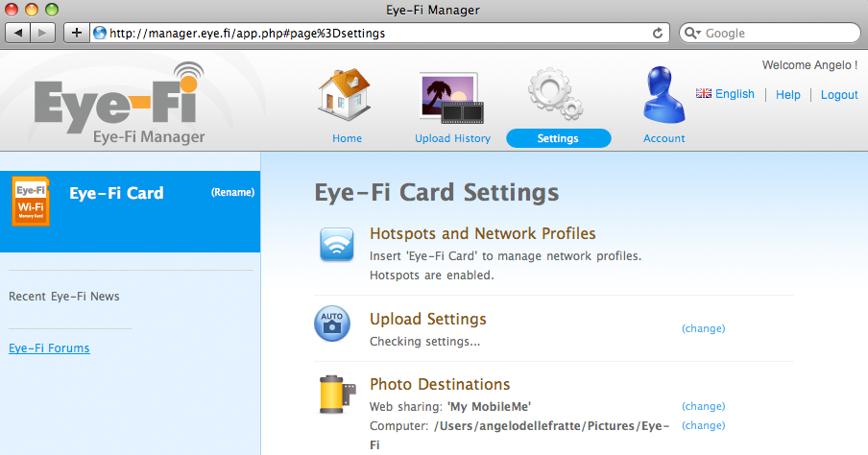Click the Welcome Angelo text

(x=809, y=64)
